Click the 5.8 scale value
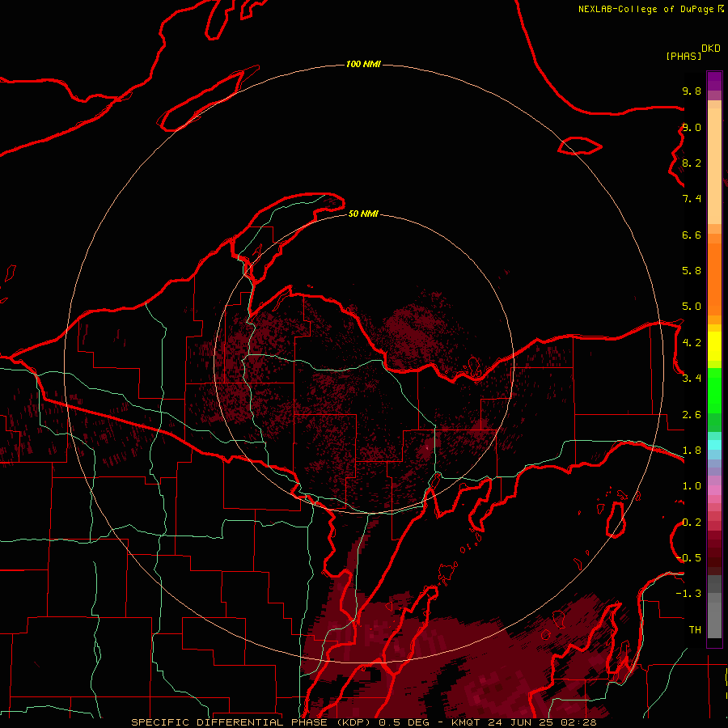Screen dimensions: 728x728 [692, 270]
